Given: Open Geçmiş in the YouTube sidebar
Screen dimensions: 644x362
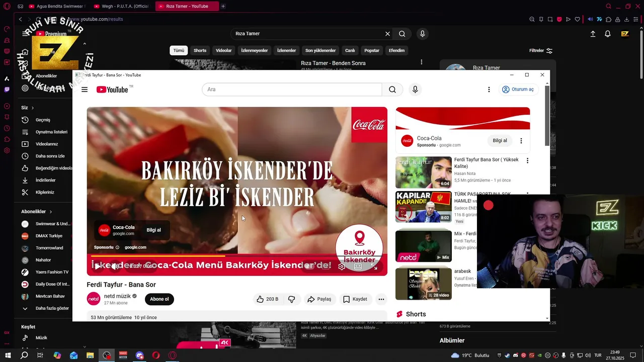Looking at the screenshot, I should [x=43, y=120].
